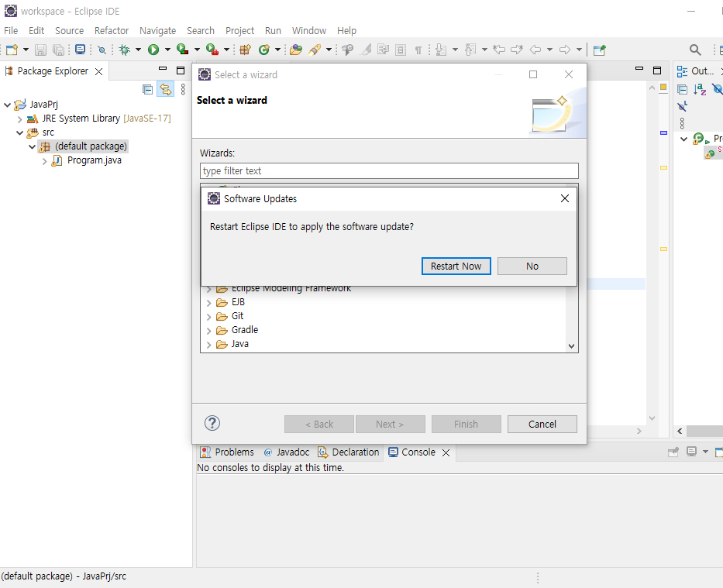The height and width of the screenshot is (588, 723).
Task: Click the Run External Tools icon
Action: pyautogui.click(x=212, y=50)
